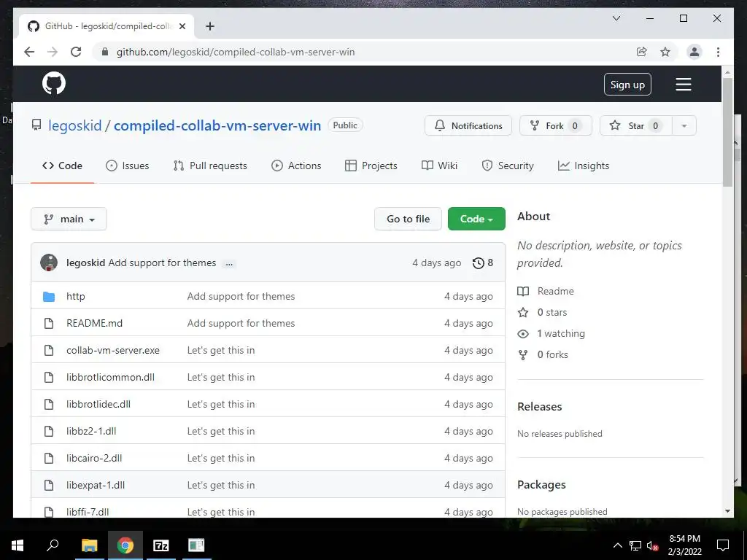
Task: Open a new browser tab
Action: pos(209,26)
